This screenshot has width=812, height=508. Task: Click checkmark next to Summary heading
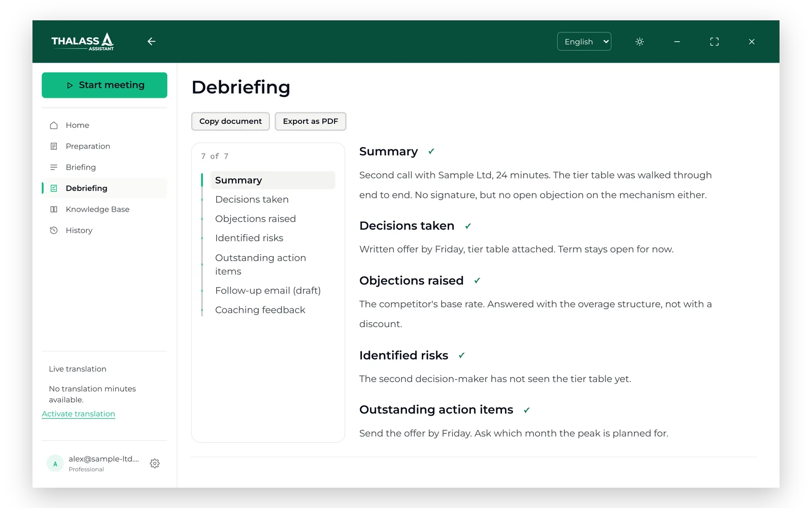click(x=431, y=151)
